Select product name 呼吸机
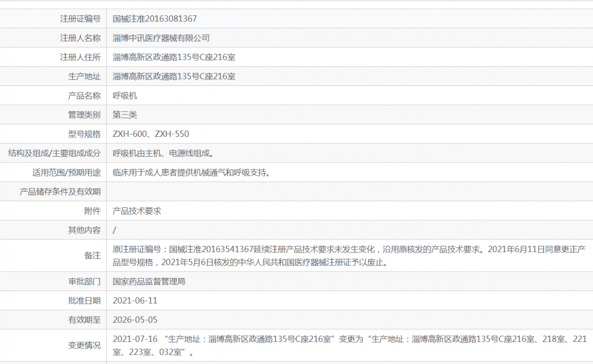Viewport: 593px width, 364px height. [x=125, y=96]
